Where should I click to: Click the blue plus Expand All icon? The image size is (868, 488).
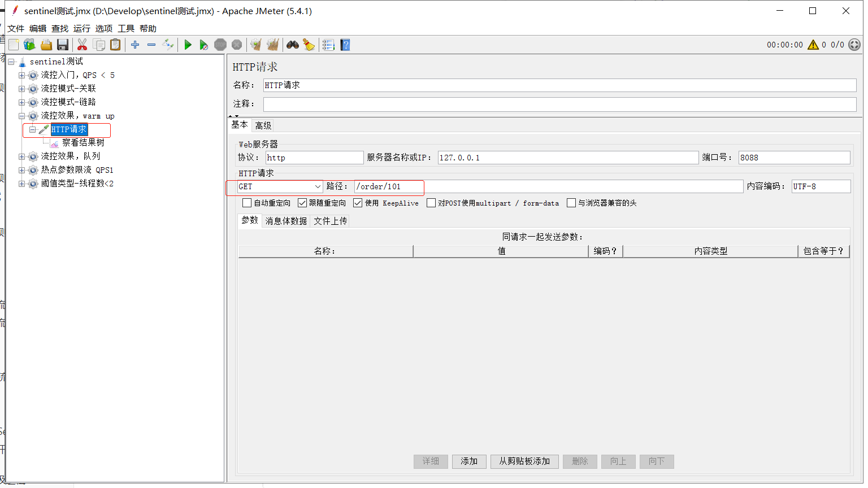tap(135, 45)
